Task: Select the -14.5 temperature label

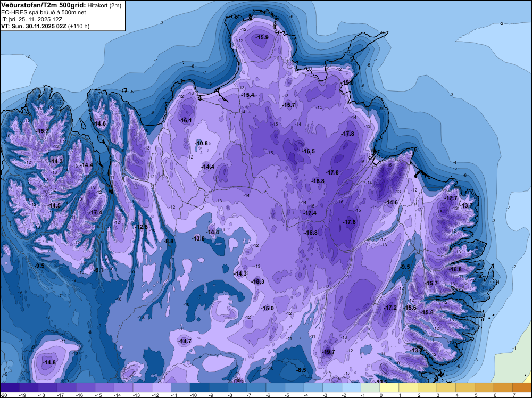Action: click(x=54, y=205)
